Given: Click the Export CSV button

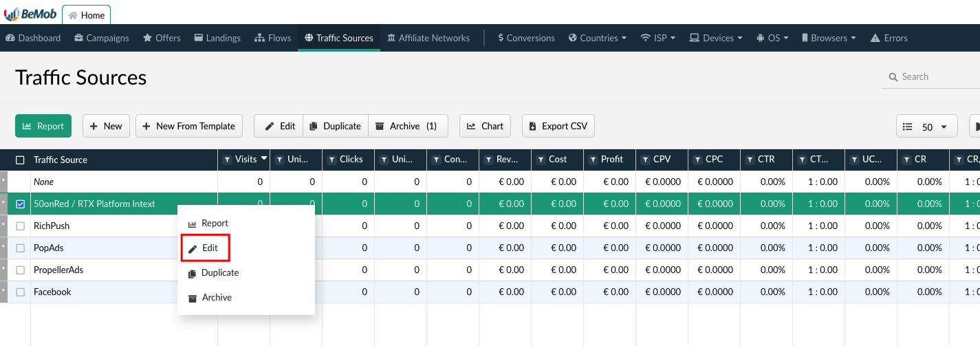Looking at the screenshot, I should coord(558,126).
